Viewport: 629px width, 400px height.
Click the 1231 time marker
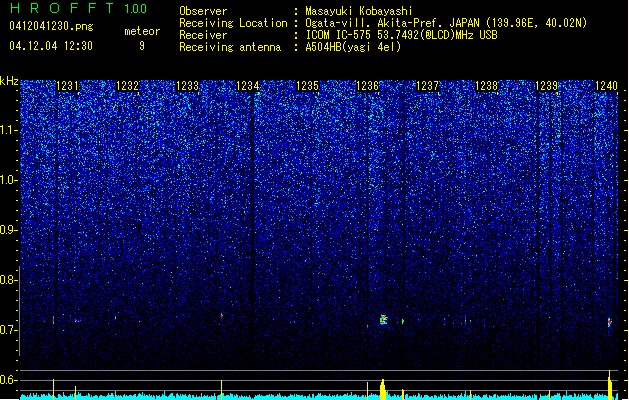[x=67, y=86]
